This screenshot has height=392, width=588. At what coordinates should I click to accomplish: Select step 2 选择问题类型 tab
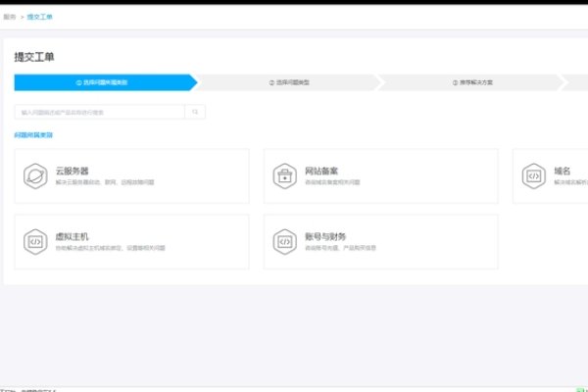click(x=289, y=82)
